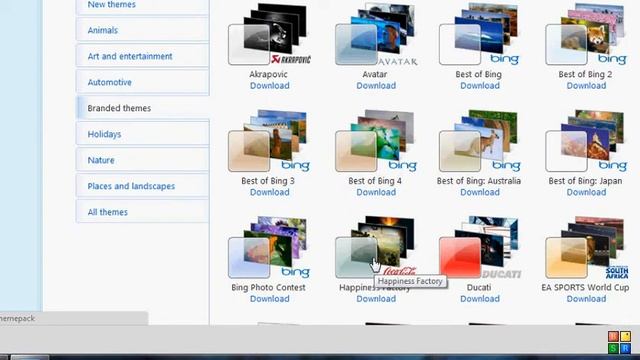The image size is (640, 360).
Task: Click the Bing Photo Contest title
Action: coord(268,287)
